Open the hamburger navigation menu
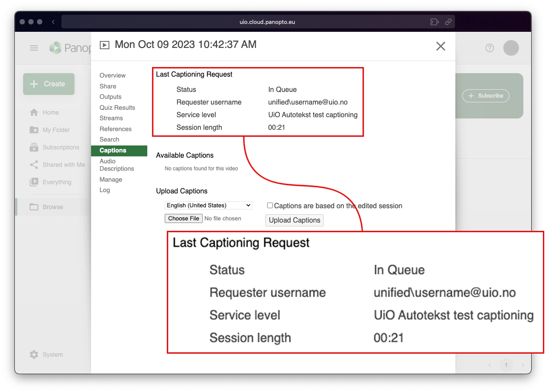546x392 pixels. (x=34, y=48)
